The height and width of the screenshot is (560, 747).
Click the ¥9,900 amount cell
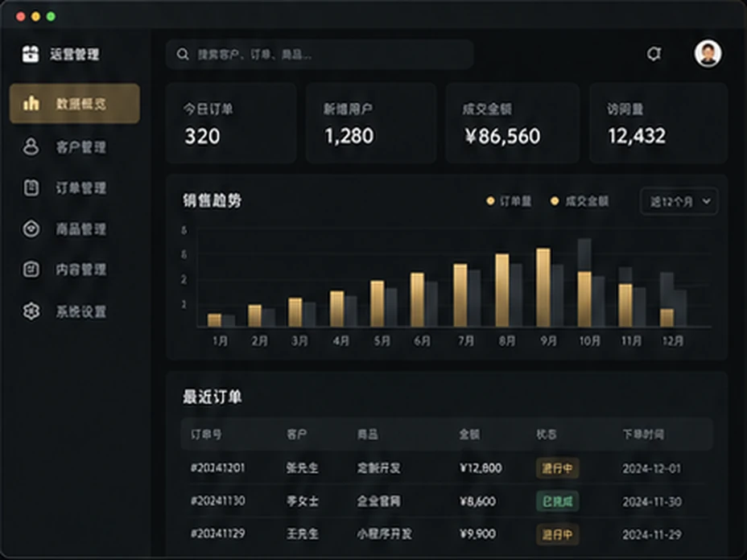477,533
